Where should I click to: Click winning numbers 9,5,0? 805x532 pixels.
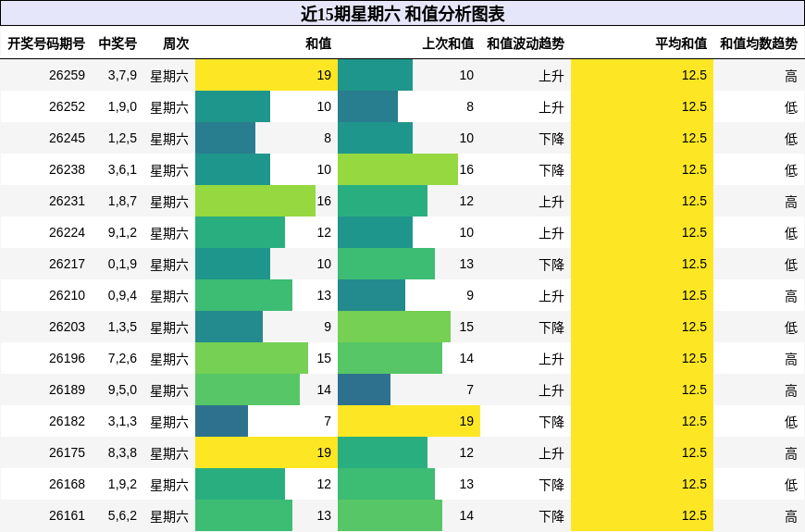pyautogui.click(x=122, y=390)
